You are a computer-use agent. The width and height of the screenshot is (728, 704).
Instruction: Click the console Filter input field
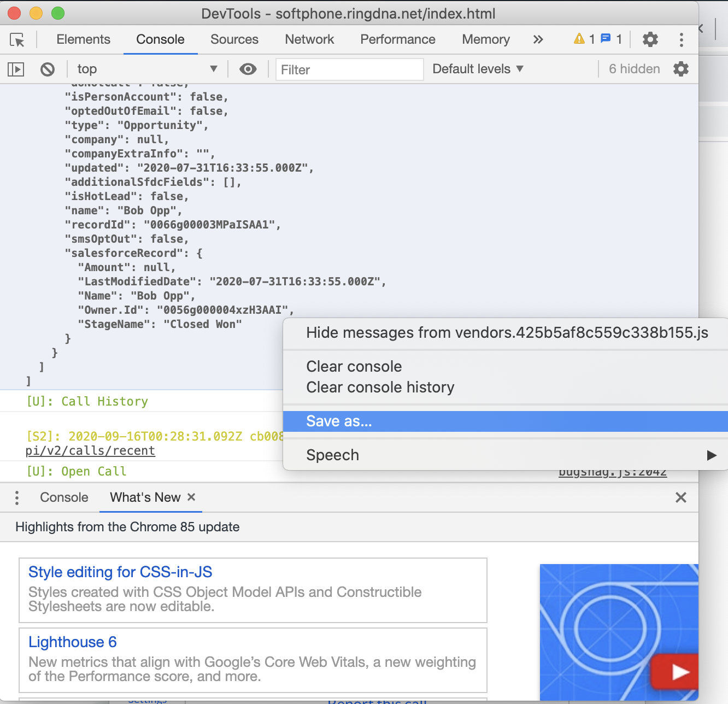point(349,69)
